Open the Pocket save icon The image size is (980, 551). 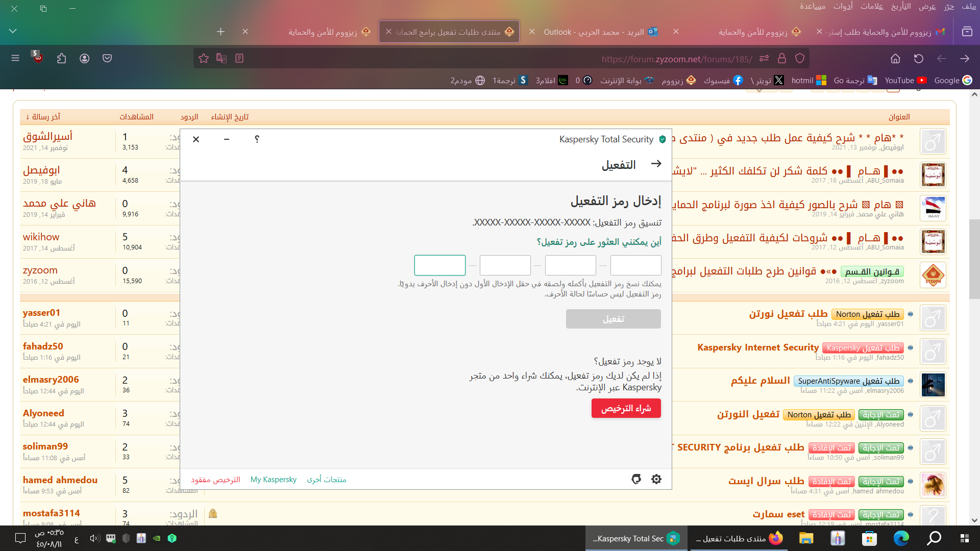pyautogui.click(x=107, y=58)
